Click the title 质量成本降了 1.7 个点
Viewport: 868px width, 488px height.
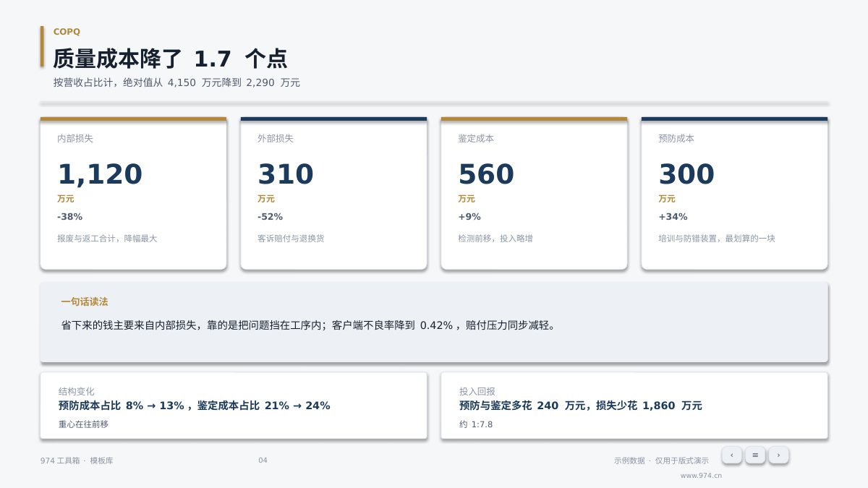coord(170,59)
